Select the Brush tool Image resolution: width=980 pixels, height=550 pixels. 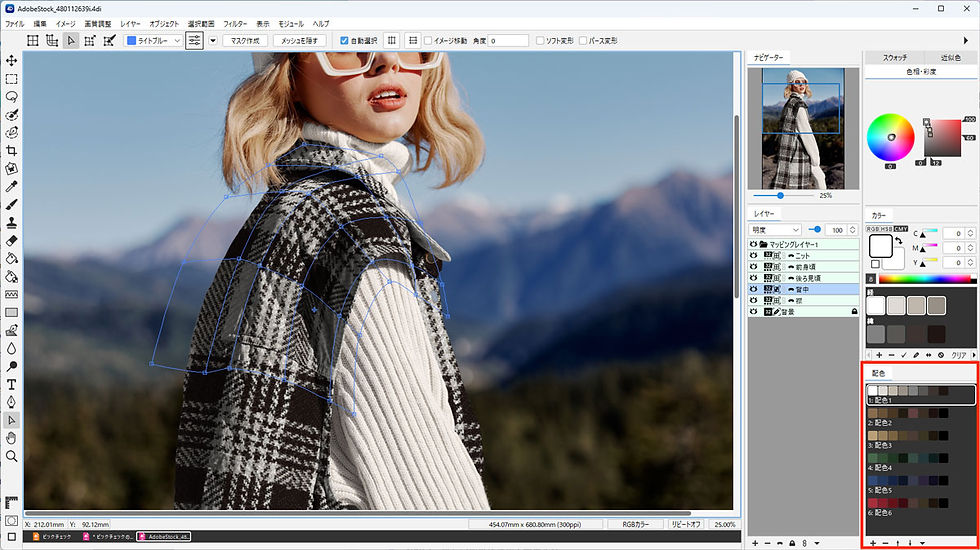pyautogui.click(x=11, y=205)
